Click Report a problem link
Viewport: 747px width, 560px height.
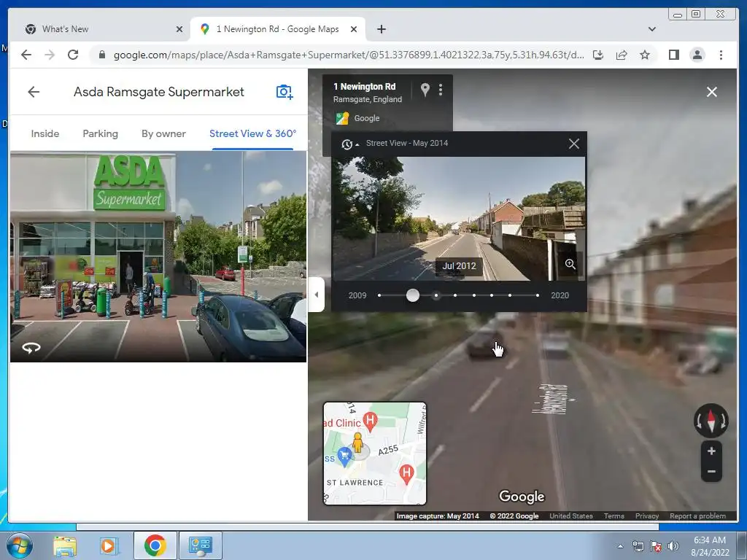tap(697, 516)
